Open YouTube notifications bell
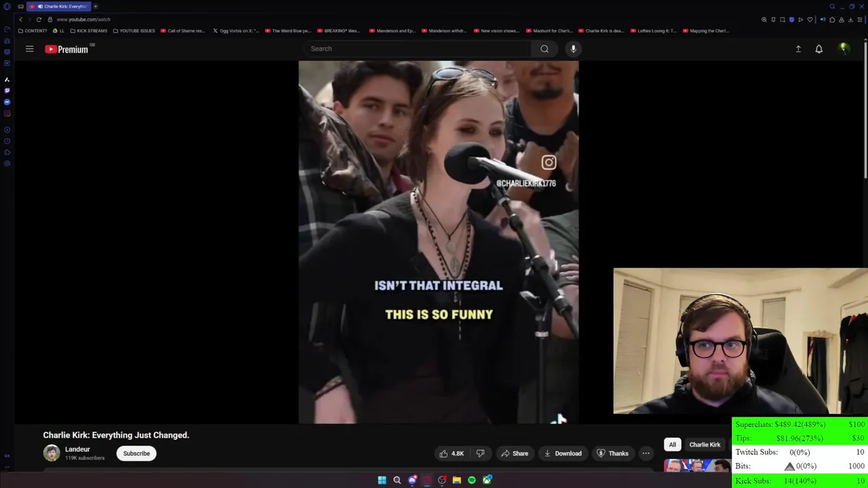868x488 pixels. pos(819,49)
